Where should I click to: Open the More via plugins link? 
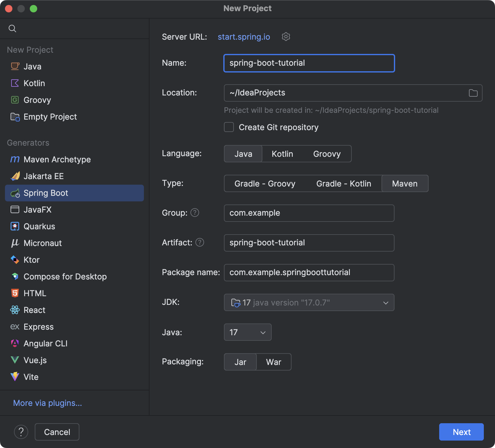tap(47, 403)
